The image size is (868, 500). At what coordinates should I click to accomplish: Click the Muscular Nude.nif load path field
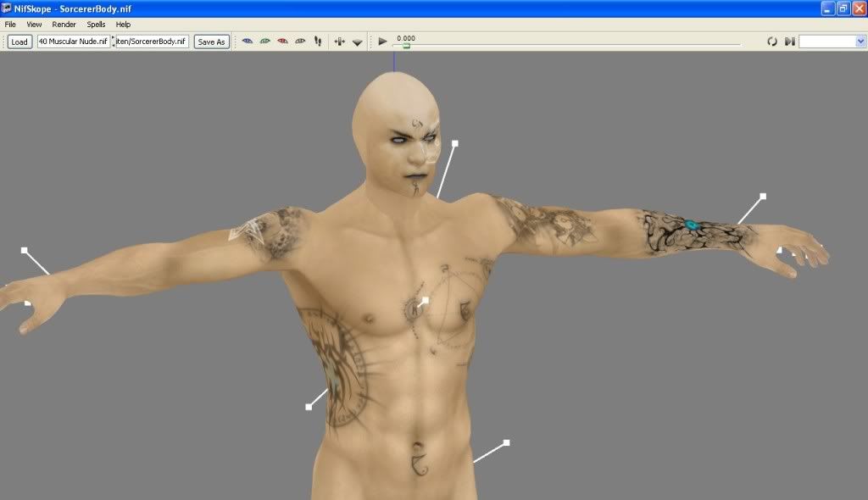tap(73, 41)
